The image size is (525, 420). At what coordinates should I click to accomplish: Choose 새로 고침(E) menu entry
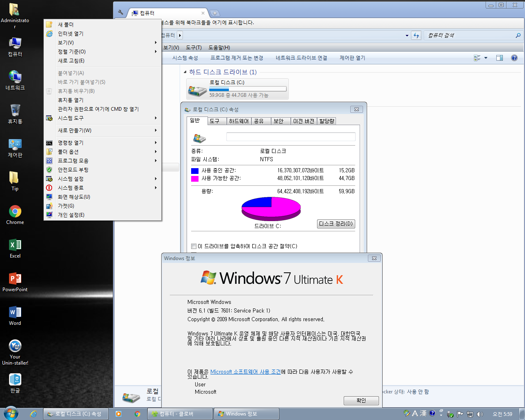point(103,61)
